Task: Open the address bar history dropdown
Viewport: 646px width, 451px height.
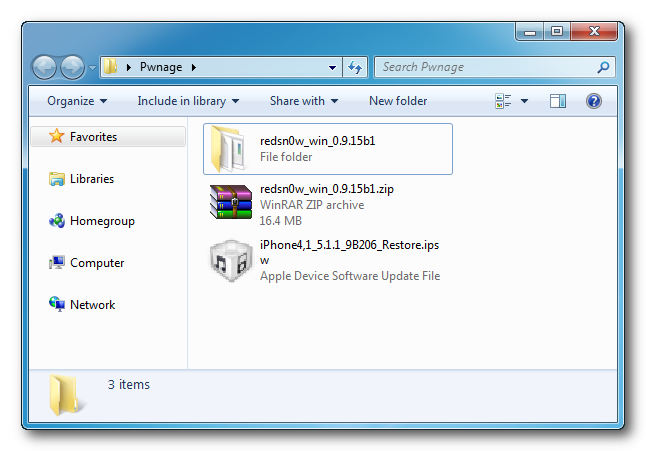Action: coord(332,68)
